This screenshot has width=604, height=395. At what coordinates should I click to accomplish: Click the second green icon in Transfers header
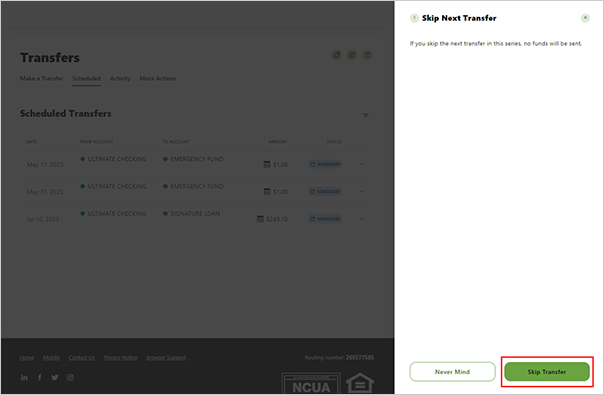pyautogui.click(x=352, y=55)
